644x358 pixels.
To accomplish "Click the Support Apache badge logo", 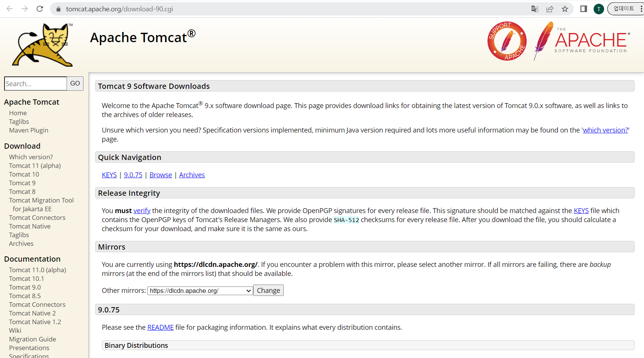I will 507,41.
